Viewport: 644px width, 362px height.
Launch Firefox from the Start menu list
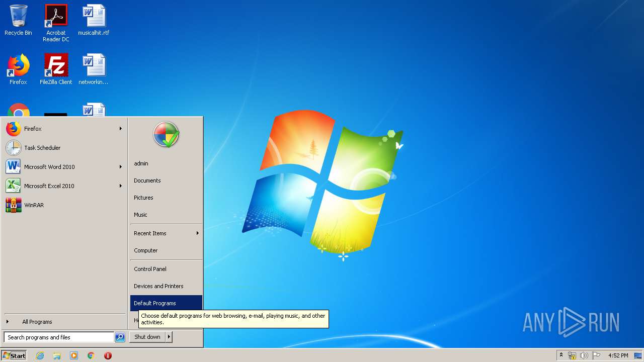point(63,129)
